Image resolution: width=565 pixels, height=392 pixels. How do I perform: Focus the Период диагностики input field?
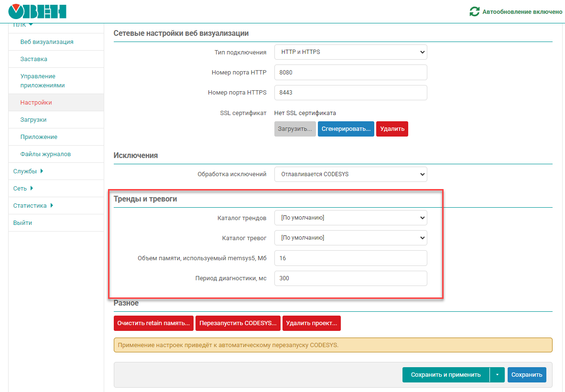pyautogui.click(x=350, y=278)
